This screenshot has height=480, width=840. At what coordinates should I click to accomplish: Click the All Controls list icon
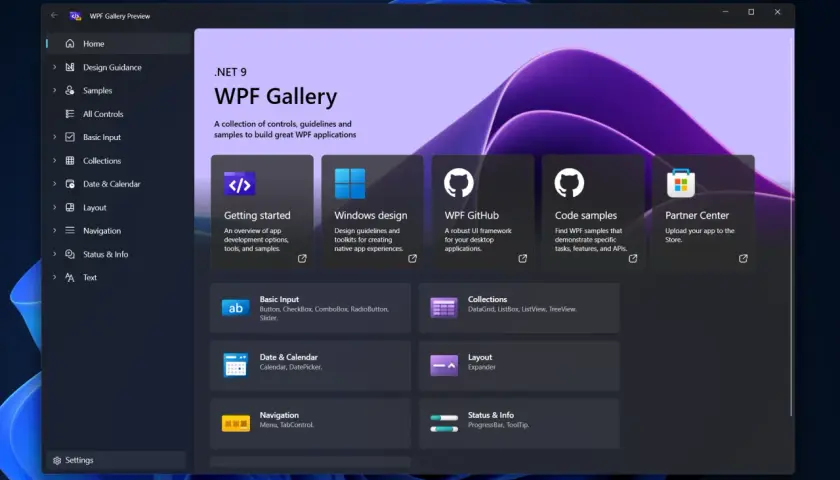(x=70, y=114)
